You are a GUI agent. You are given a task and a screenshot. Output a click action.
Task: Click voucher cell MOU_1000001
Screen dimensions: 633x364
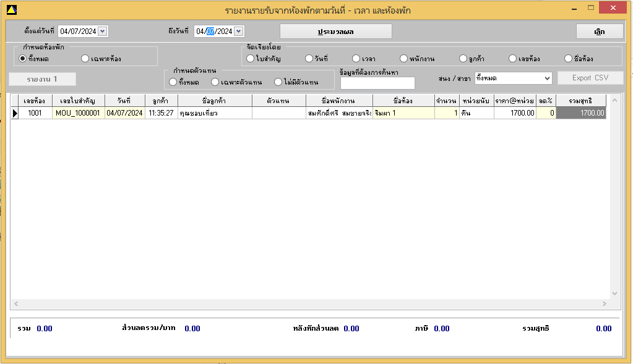tap(79, 113)
